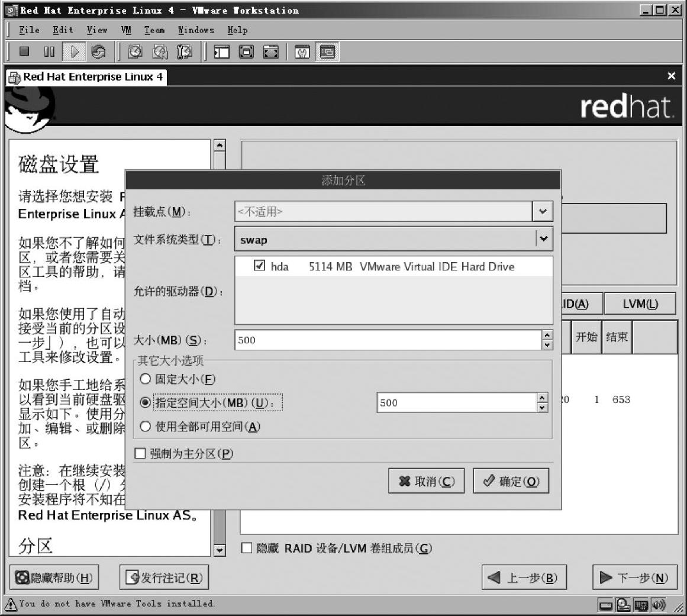Click the hda VMware Virtual IDE Hard Drive row

click(394, 266)
